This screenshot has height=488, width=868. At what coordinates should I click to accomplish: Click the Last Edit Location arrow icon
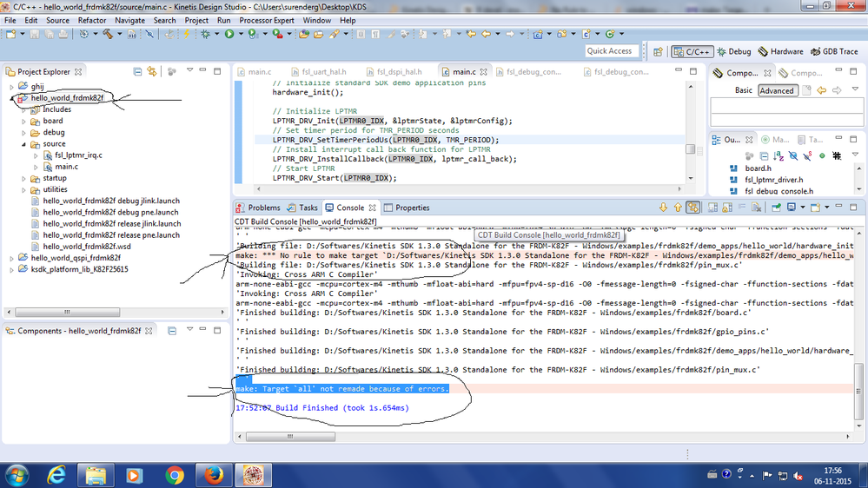[x=471, y=35]
